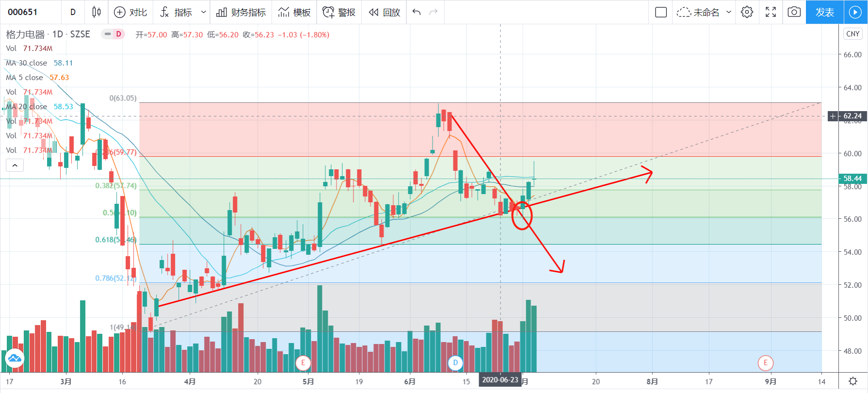
Task: Select the MA 20 close indicator legend
Action: click(x=39, y=107)
